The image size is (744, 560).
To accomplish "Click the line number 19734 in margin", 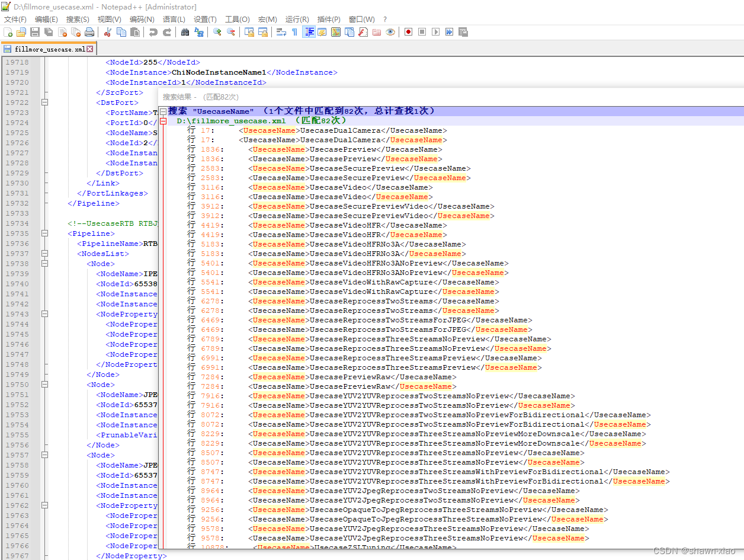I will (x=17, y=223).
